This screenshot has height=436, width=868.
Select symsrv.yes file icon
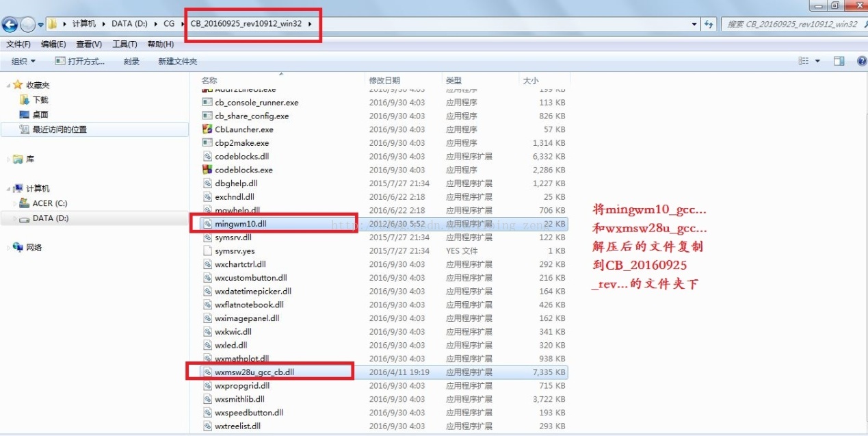pyautogui.click(x=208, y=251)
